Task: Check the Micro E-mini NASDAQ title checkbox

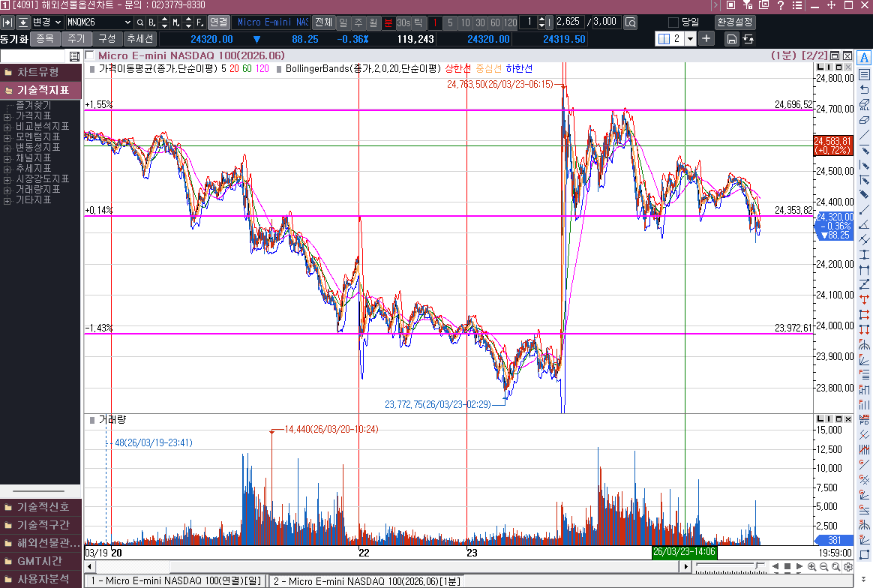Action: [x=90, y=55]
